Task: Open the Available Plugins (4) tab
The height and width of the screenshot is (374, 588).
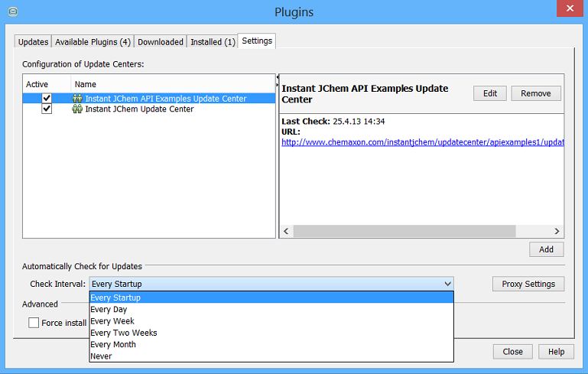Action: (93, 42)
